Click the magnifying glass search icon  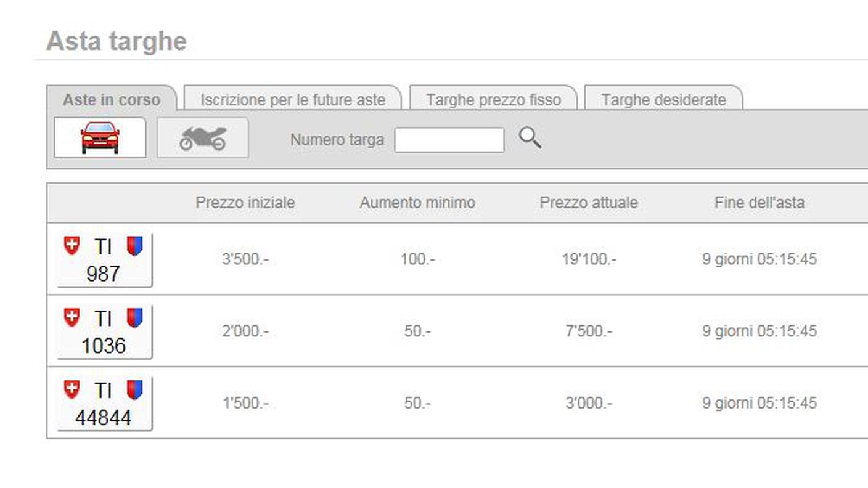pyautogui.click(x=530, y=139)
